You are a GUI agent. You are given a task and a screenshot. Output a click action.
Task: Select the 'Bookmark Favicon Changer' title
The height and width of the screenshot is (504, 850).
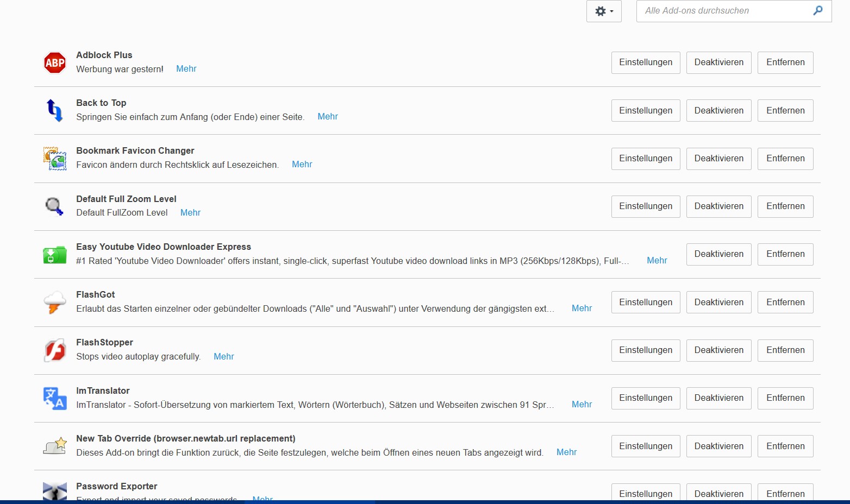[x=135, y=150]
